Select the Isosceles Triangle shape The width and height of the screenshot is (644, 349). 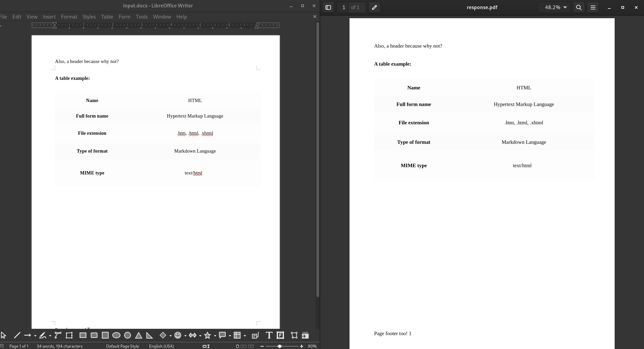coord(139,335)
